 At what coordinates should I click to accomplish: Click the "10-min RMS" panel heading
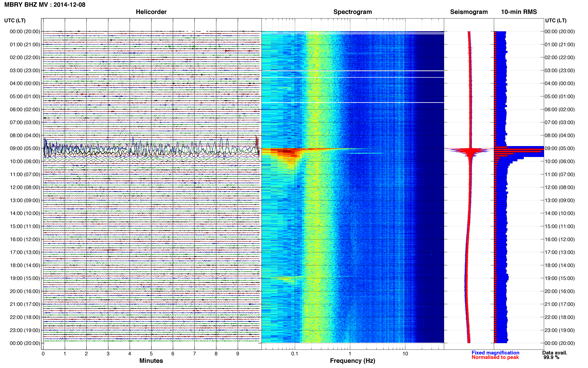coord(519,12)
